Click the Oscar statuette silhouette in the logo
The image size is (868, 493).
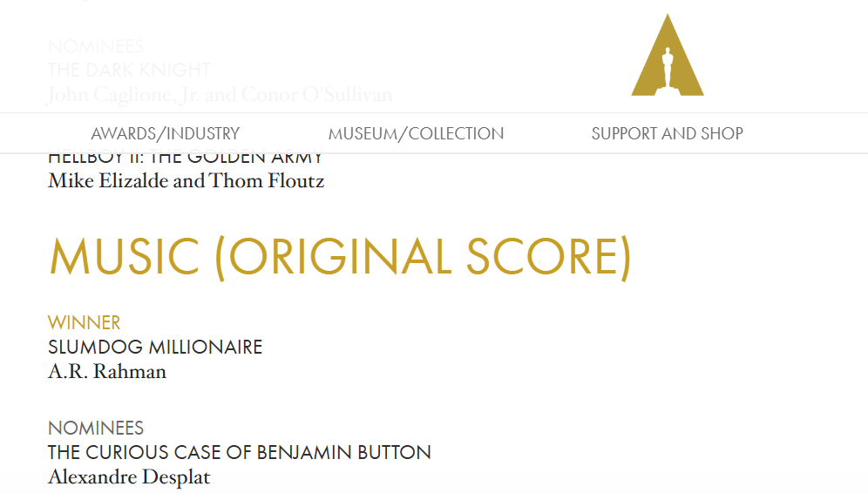(x=668, y=66)
